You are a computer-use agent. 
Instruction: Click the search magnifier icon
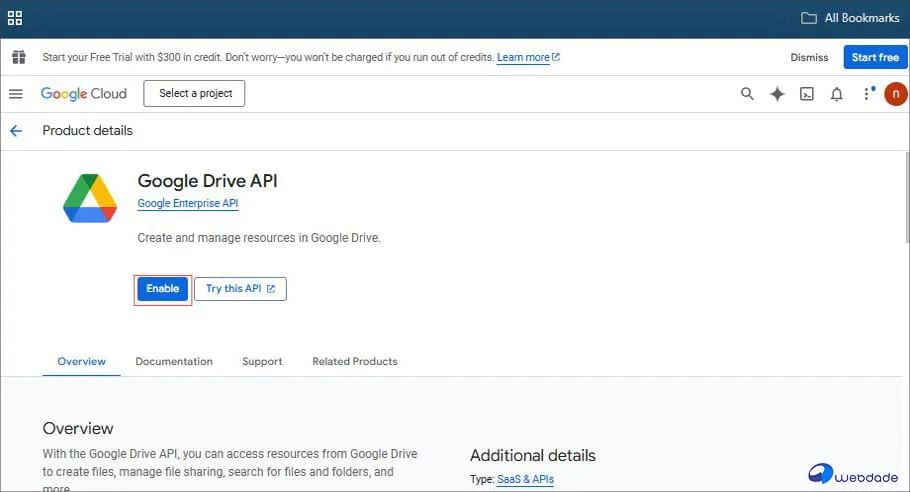(747, 94)
